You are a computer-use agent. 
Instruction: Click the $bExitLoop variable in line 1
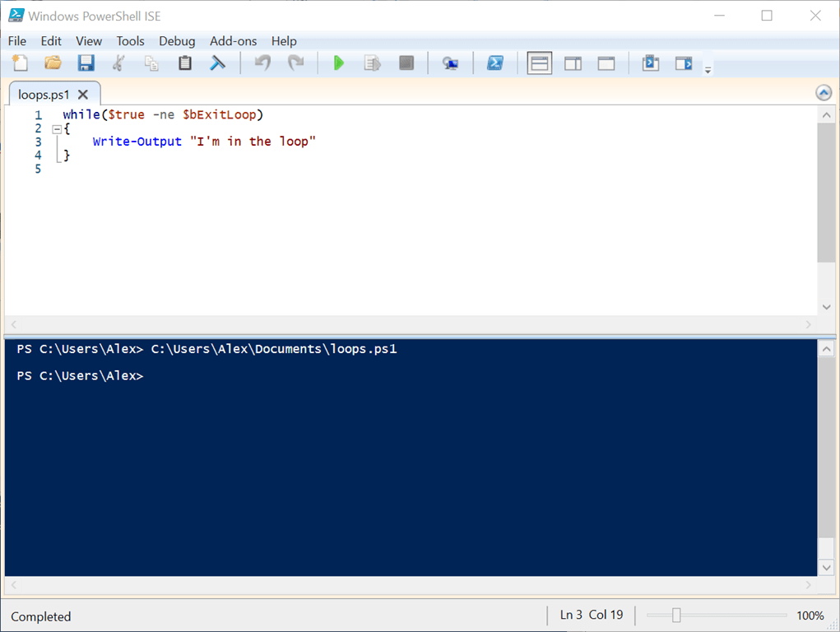pos(219,114)
